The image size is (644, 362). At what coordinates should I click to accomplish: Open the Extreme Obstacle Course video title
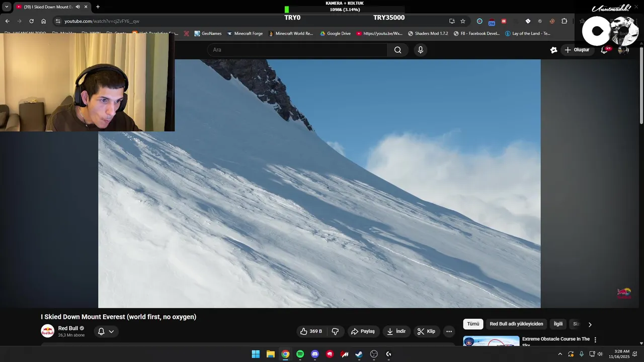(x=555, y=341)
